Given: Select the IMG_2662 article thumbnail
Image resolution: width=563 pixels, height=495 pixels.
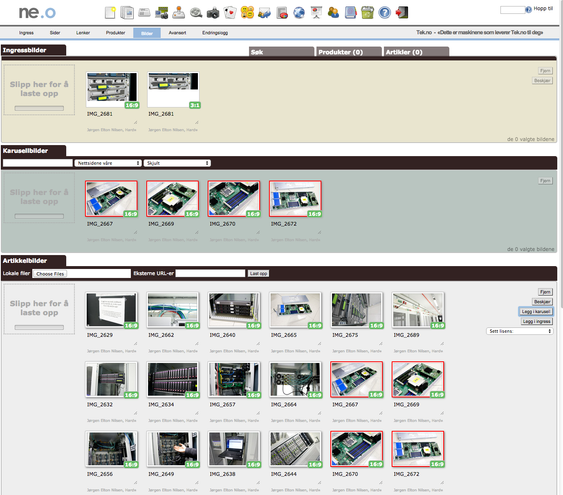Looking at the screenshot, I should click(x=173, y=310).
